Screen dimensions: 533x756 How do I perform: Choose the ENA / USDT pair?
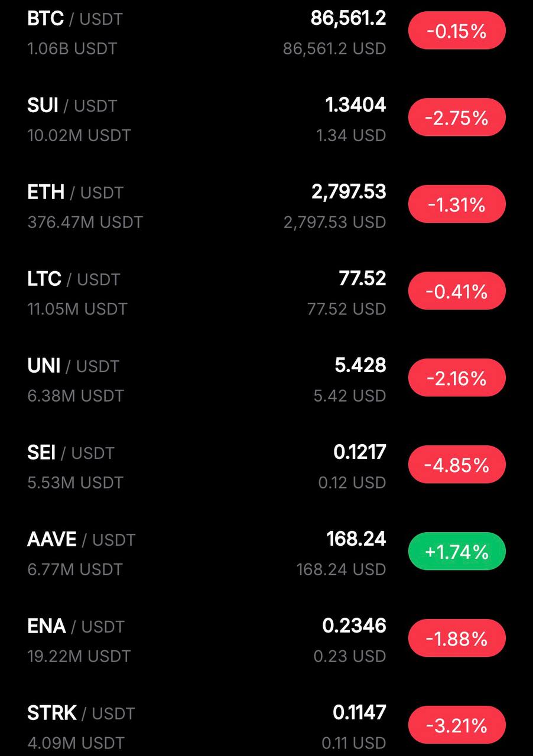pos(76,627)
